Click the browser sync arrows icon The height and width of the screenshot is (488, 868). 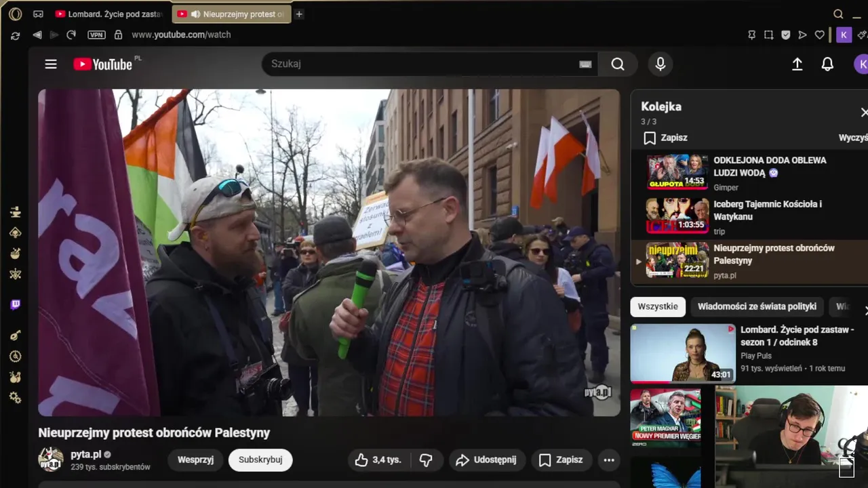pos(15,35)
